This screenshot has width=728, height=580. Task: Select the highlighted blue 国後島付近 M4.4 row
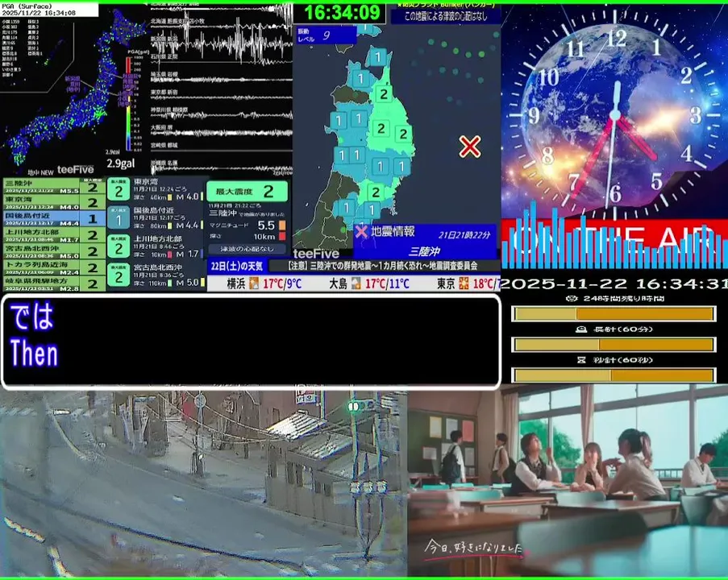pos(54,218)
